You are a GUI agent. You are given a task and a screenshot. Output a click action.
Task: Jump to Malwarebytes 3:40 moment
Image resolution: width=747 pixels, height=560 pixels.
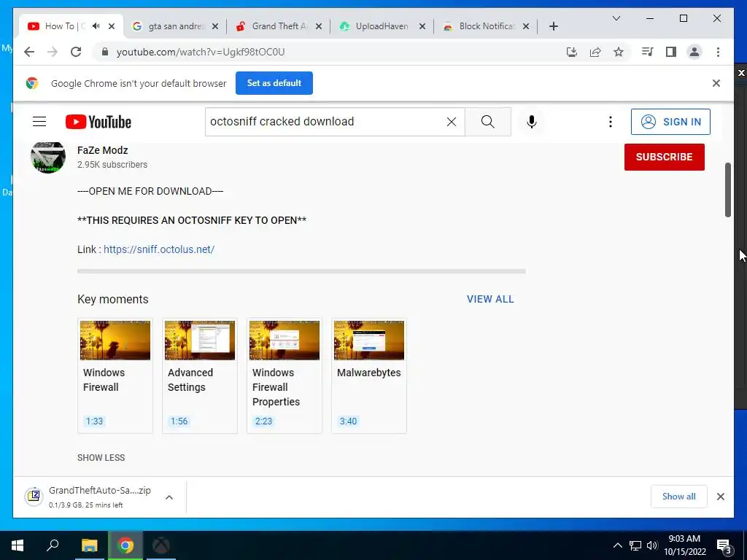click(x=369, y=376)
